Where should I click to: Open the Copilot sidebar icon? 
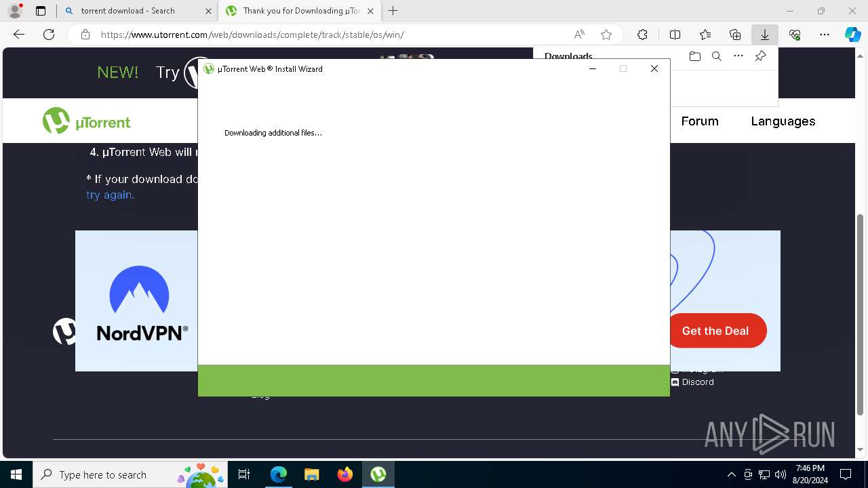click(x=853, y=35)
